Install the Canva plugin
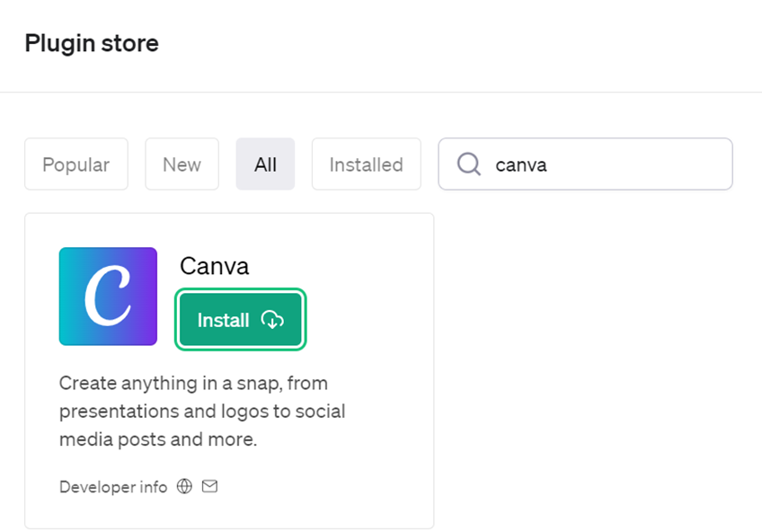This screenshot has width=762, height=532. [240, 320]
